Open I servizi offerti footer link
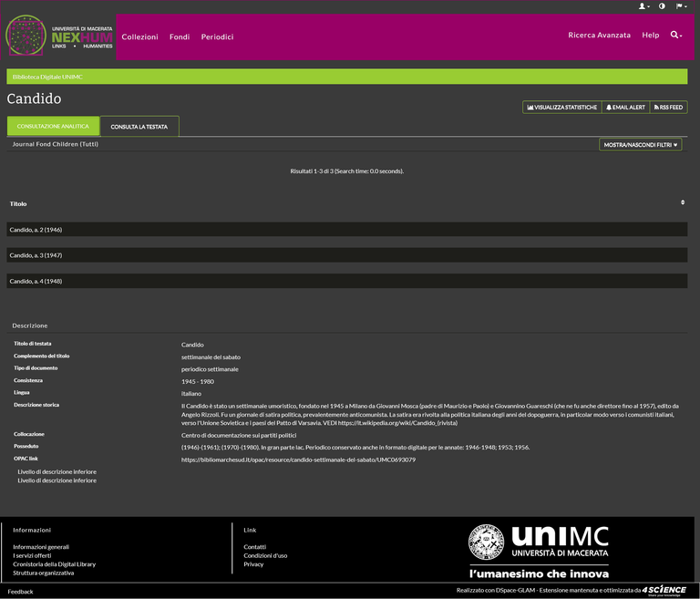The width and height of the screenshot is (700, 599). tap(32, 555)
